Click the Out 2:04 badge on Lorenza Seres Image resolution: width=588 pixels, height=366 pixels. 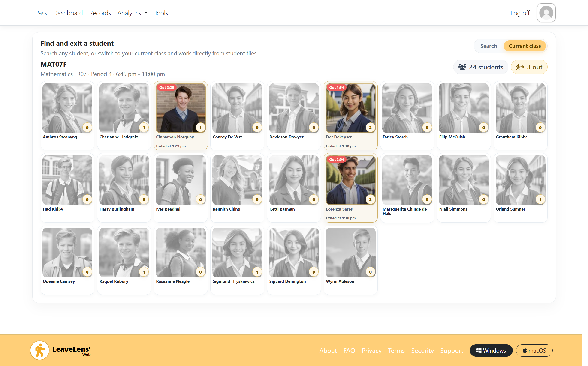[336, 160]
